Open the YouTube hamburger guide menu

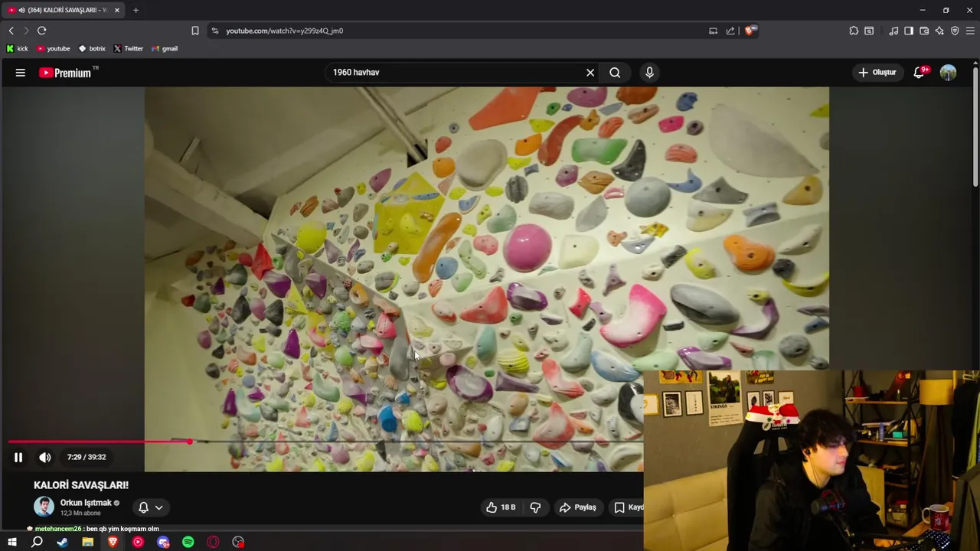[21, 73]
